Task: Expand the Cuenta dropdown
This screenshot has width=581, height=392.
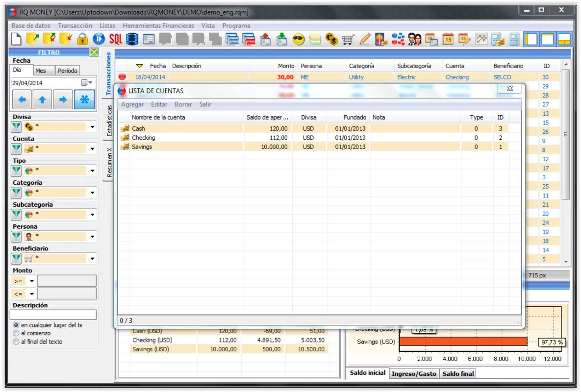Action: [x=92, y=149]
